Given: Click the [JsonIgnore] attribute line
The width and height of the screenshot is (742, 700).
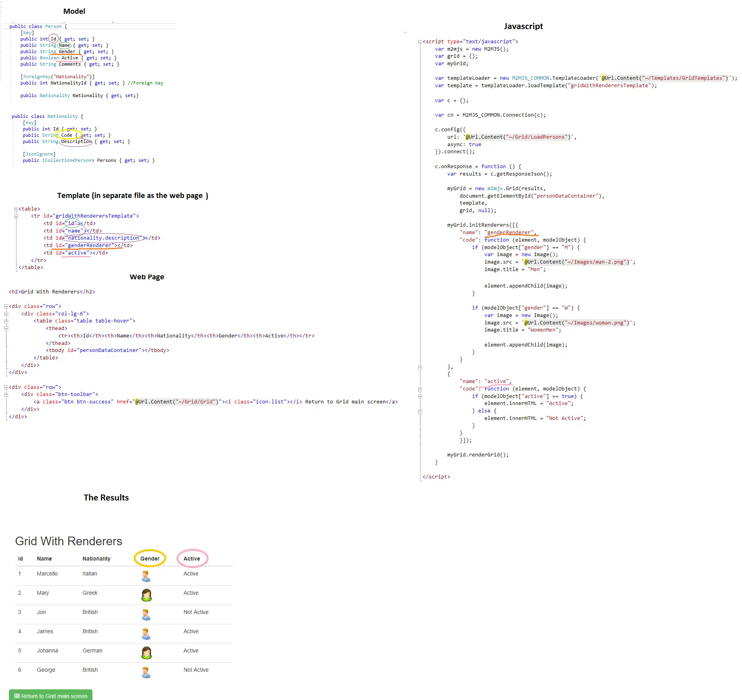Looking at the screenshot, I should coord(39,154).
